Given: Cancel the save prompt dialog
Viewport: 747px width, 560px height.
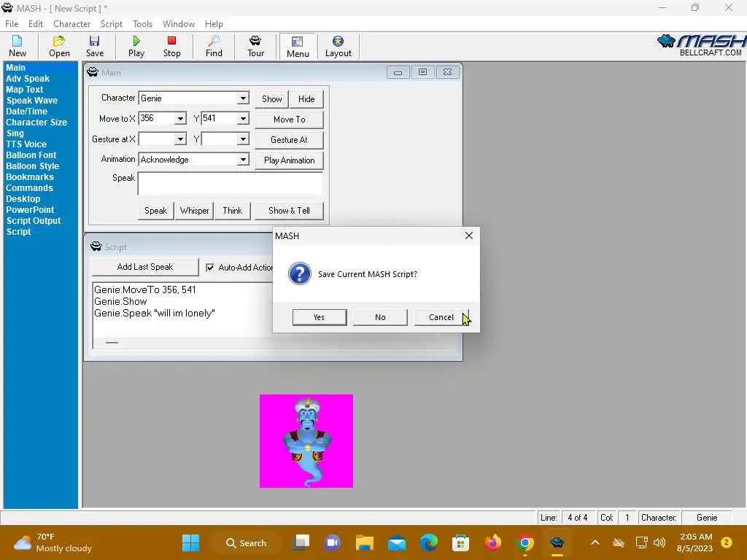Looking at the screenshot, I should click(441, 317).
